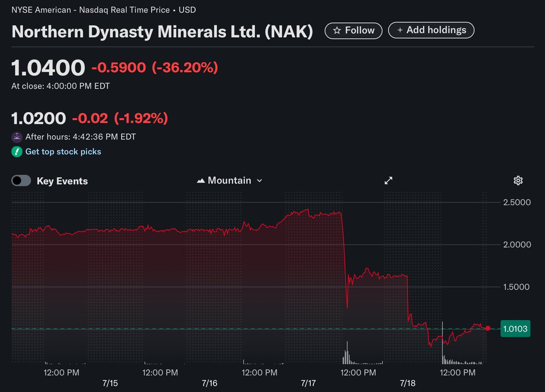
Task: Click the After hours 4:42:36 PM EDT text
Action: pyautogui.click(x=80, y=137)
